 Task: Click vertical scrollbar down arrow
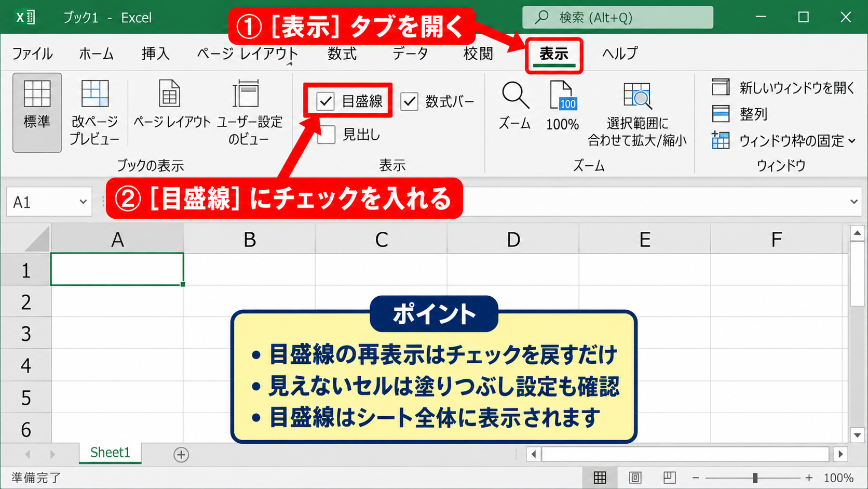click(x=857, y=435)
